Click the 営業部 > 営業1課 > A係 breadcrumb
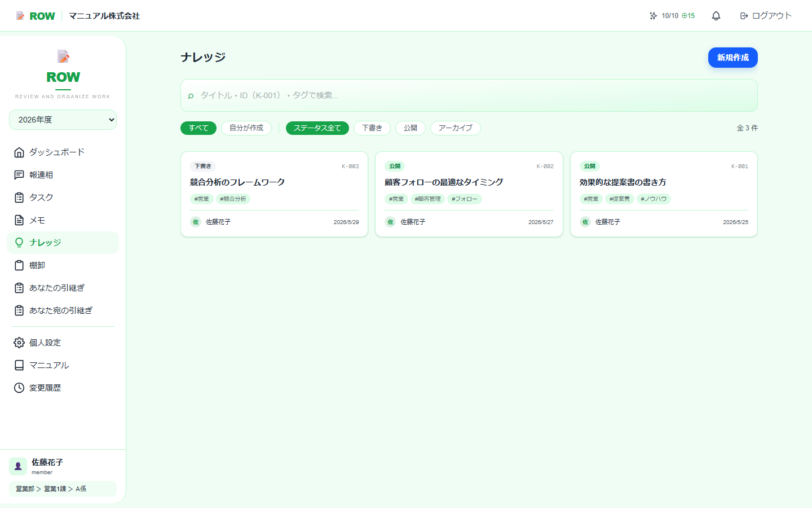Image resolution: width=812 pixels, height=508 pixels. click(x=63, y=489)
